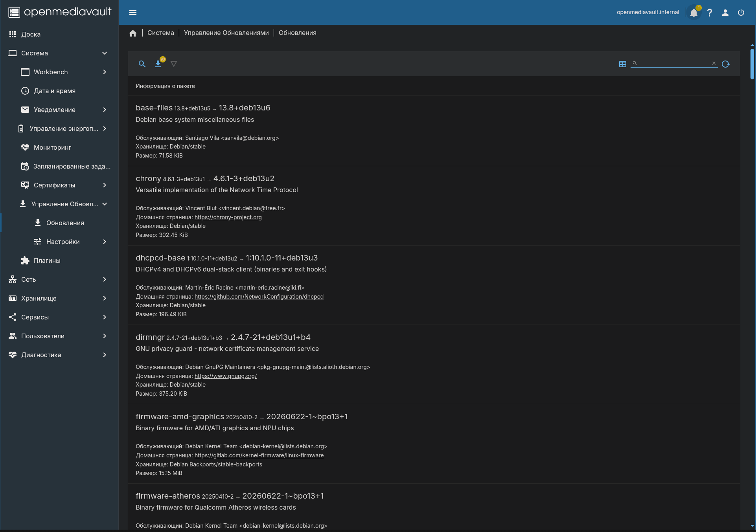Image resolution: width=756 pixels, height=532 pixels.
Task: Open Плагины puzzle icon
Action: pyautogui.click(x=25, y=260)
